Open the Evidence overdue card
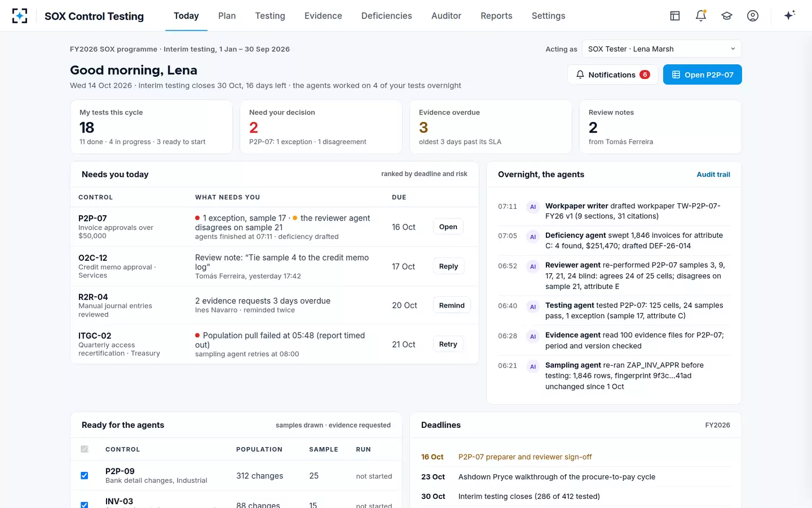The height and width of the screenshot is (508, 812). coord(491,127)
